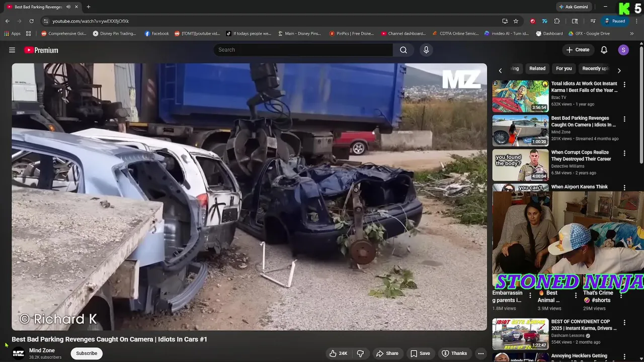The width and height of the screenshot is (644, 362).
Task: Open the PinPics bookmark
Action: [x=352, y=34]
